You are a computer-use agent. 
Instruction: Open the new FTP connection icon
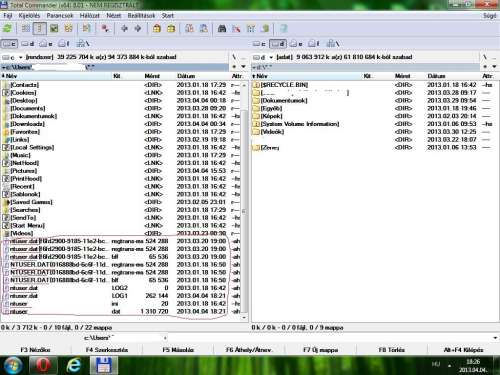pos(204,29)
